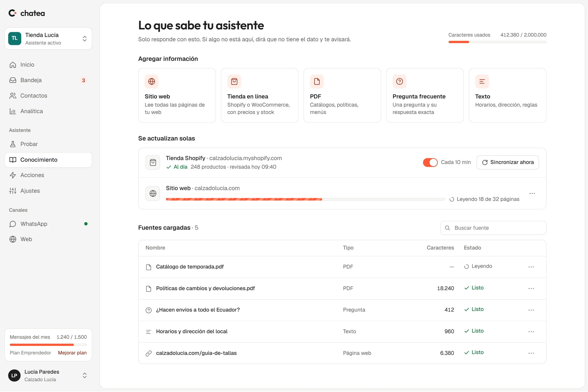The width and height of the screenshot is (588, 392).
Task: Add a Pregunta frecuente via question icon
Action: coord(400,81)
